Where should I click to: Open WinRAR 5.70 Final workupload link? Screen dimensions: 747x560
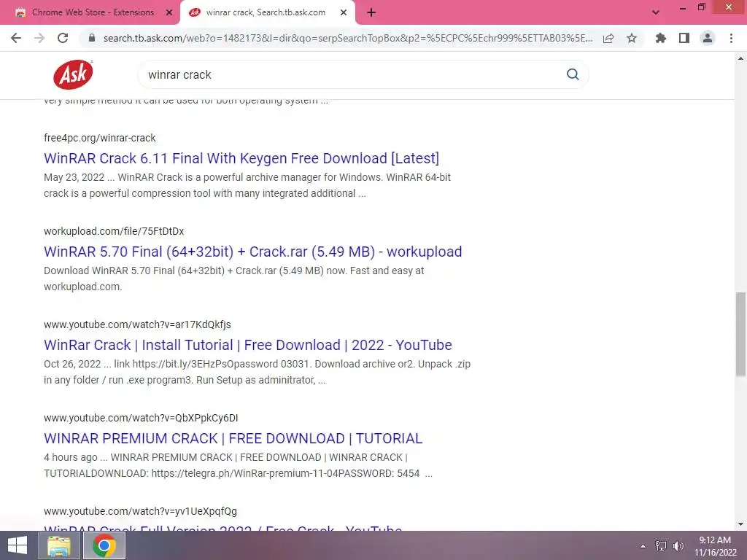click(252, 252)
